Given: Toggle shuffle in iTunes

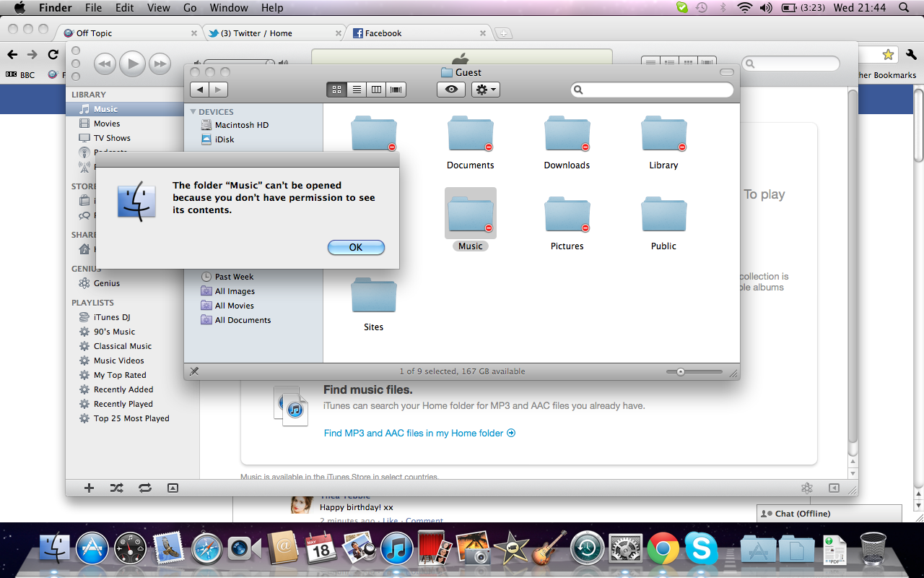Looking at the screenshot, I should (x=116, y=488).
